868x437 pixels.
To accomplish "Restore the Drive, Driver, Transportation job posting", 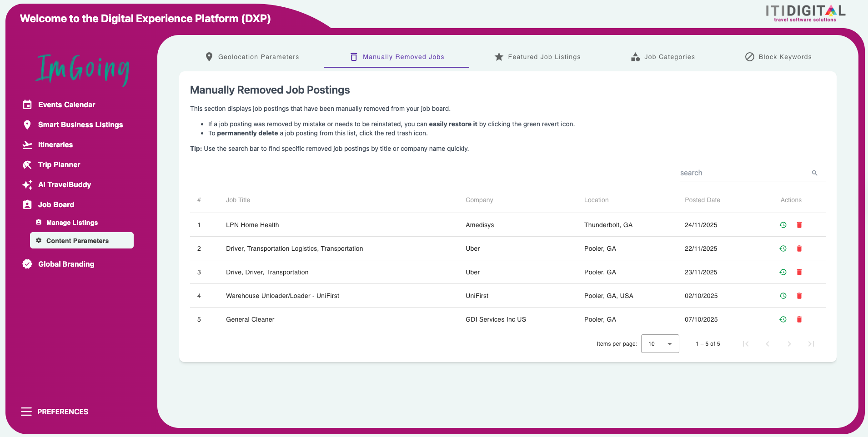I will [x=783, y=272].
